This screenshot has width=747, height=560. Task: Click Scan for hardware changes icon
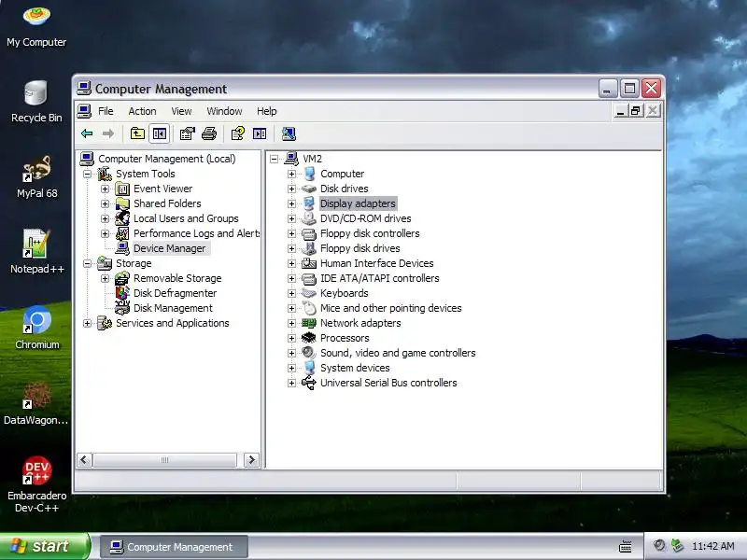289,133
